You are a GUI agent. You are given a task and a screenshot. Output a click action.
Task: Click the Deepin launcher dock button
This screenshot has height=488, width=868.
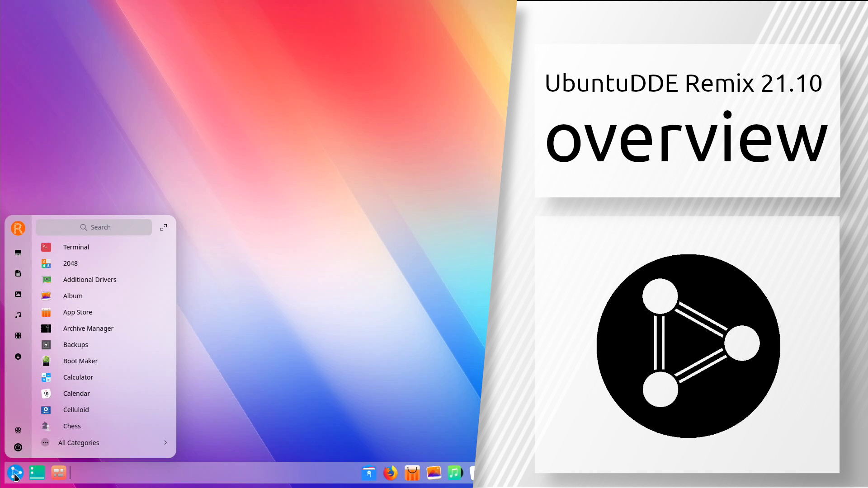[15, 473]
